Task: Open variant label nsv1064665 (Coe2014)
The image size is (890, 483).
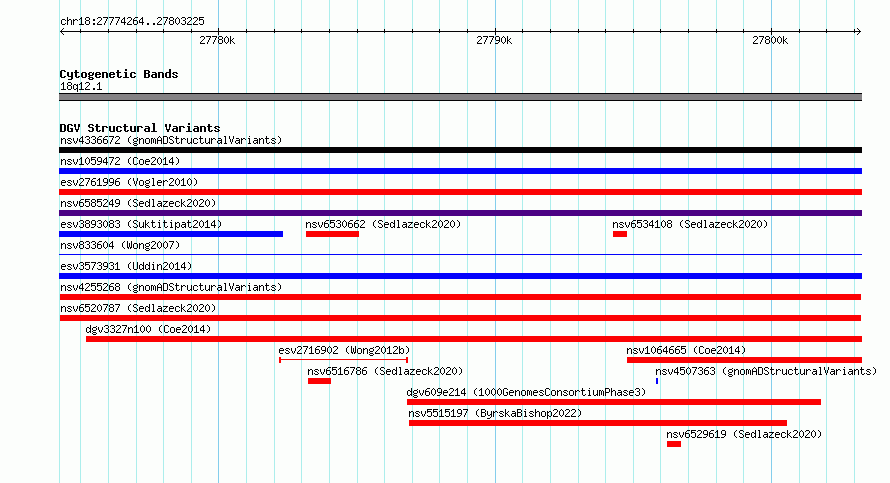Action: point(686,350)
